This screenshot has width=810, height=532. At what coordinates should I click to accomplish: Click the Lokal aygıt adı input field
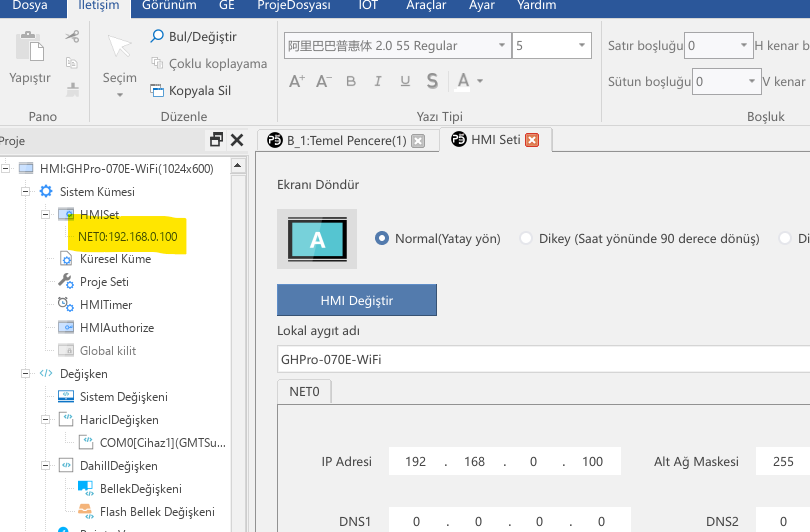pyautogui.click(x=540, y=359)
